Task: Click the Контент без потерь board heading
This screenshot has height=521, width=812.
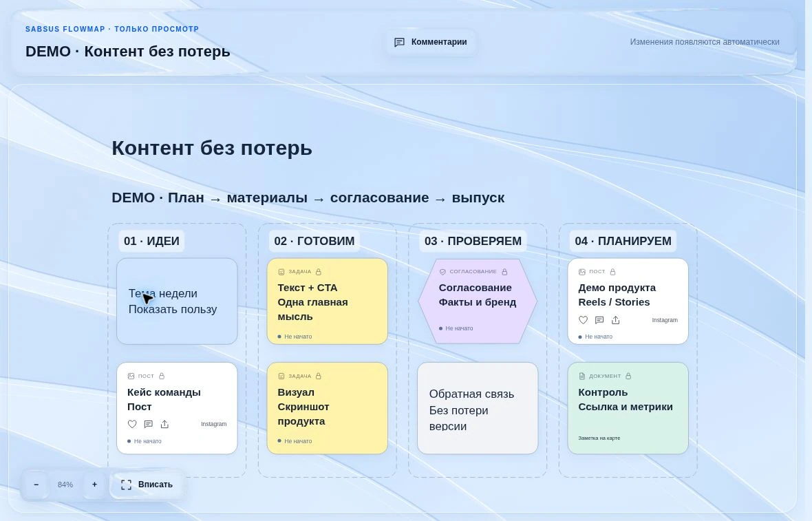Action: [x=212, y=148]
